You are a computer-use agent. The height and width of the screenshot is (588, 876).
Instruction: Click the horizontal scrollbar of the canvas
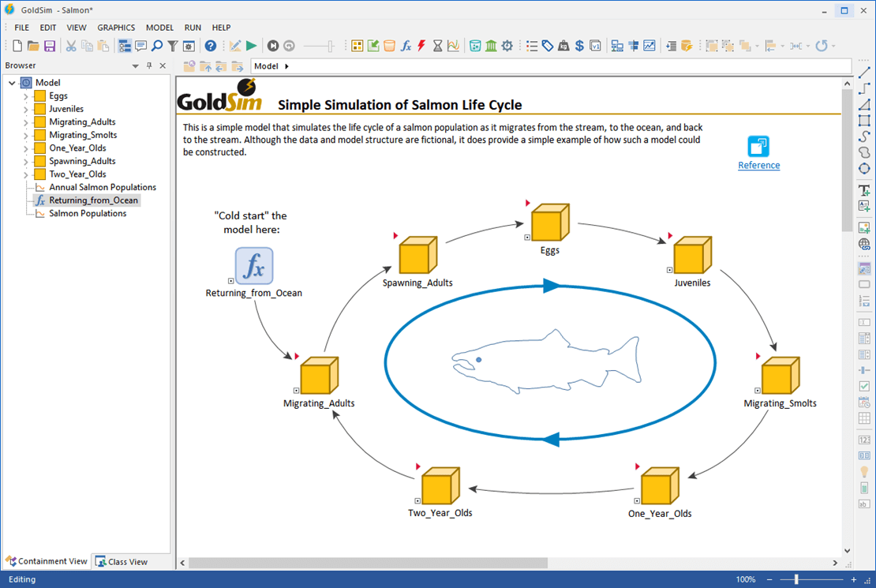tap(369, 563)
